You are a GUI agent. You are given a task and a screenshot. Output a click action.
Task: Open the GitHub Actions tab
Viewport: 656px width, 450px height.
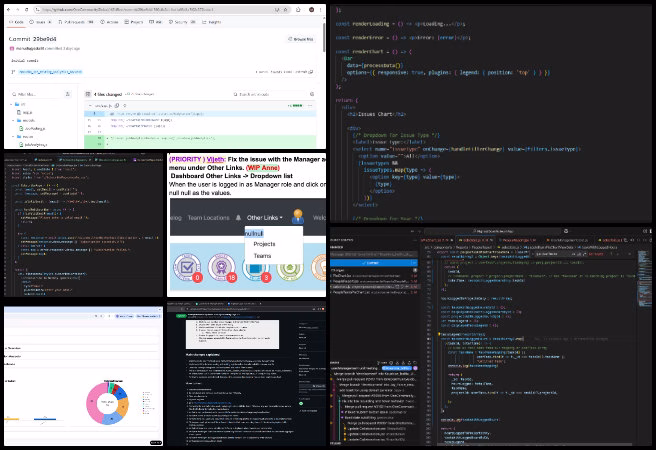(110, 22)
